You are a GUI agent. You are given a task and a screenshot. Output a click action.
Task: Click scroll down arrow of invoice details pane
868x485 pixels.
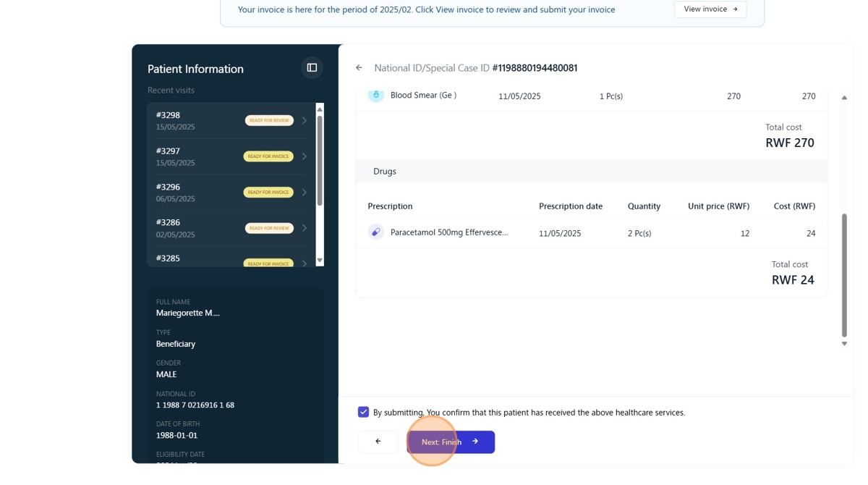tap(844, 344)
